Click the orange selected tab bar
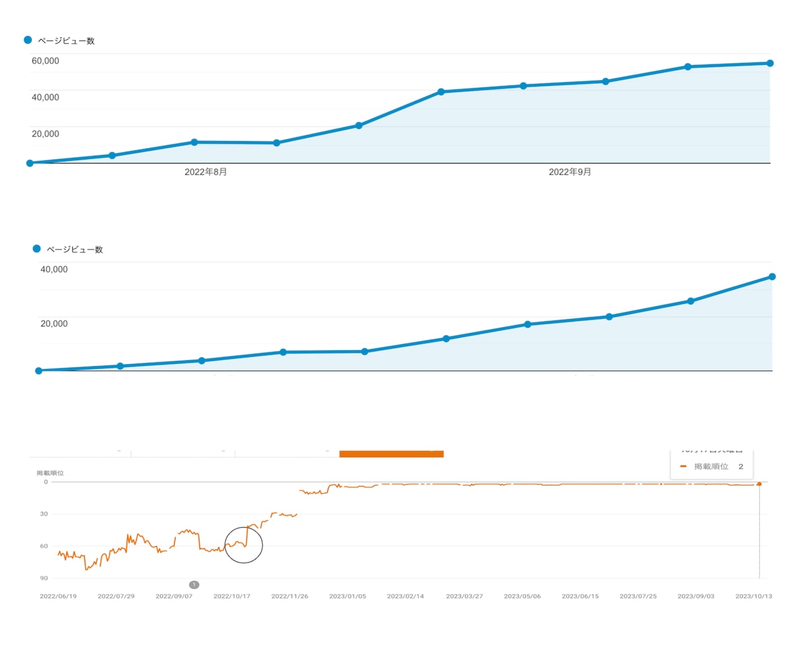The image size is (808, 672). point(391,454)
